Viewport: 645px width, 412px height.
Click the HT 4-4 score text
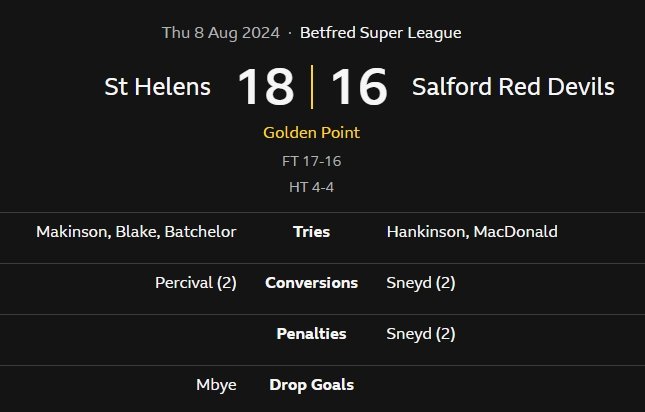312,187
